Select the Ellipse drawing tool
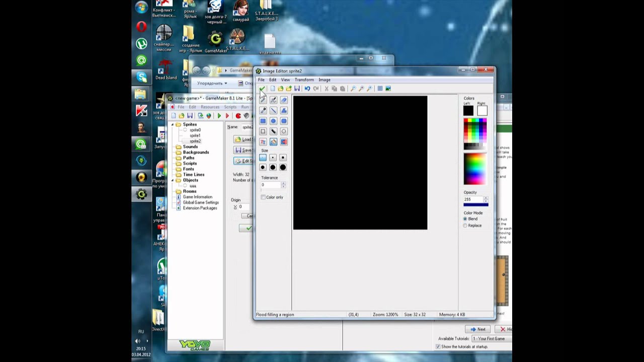 (x=273, y=121)
